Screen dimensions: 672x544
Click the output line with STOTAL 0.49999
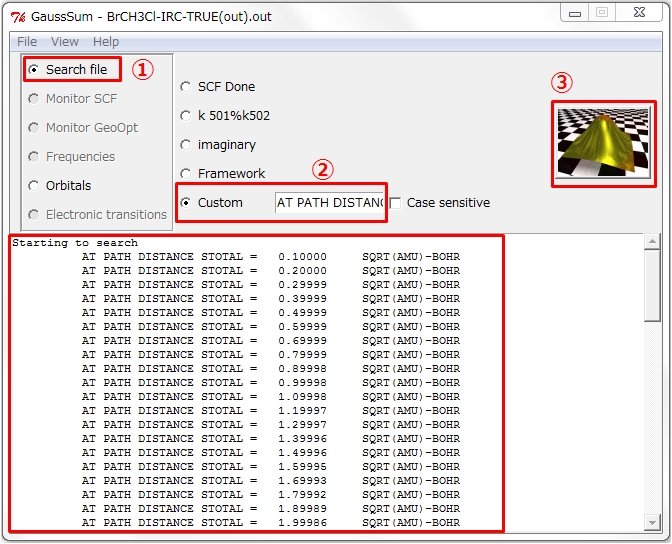click(x=271, y=313)
